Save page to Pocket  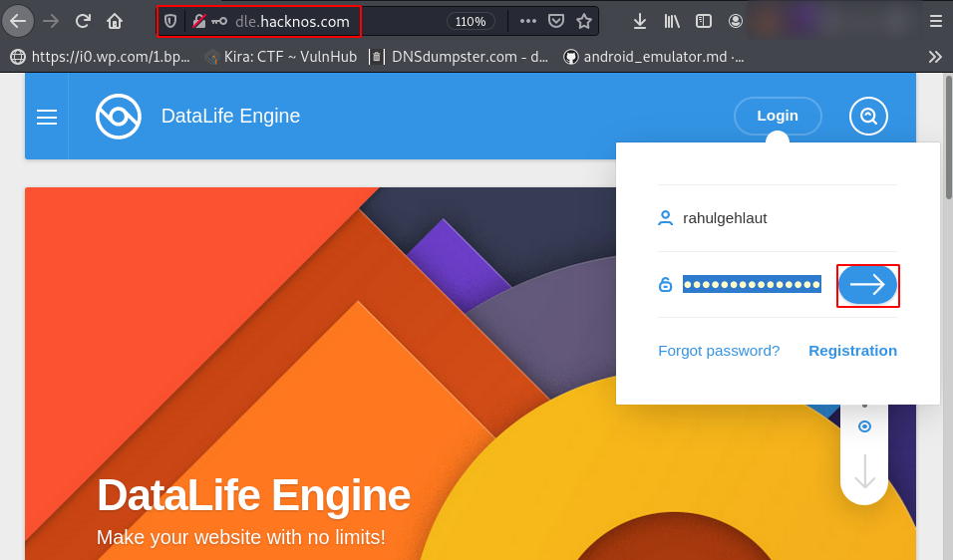pos(556,21)
